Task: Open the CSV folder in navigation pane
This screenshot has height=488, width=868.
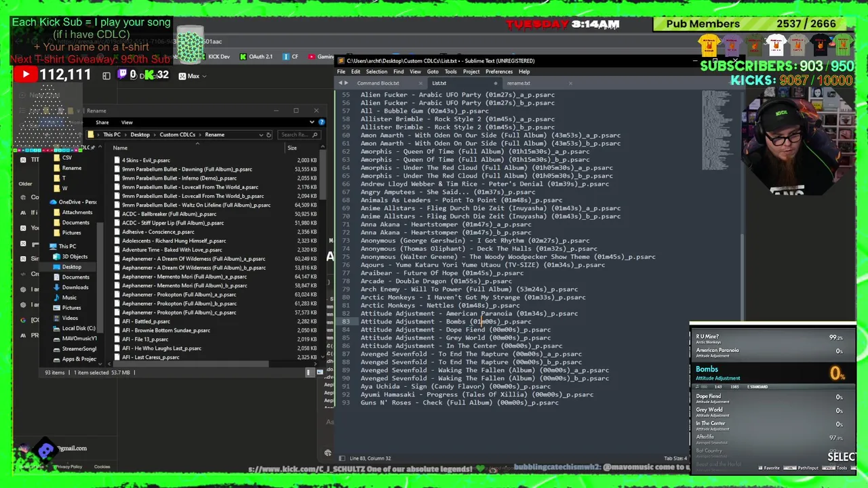Action: click(x=66, y=158)
